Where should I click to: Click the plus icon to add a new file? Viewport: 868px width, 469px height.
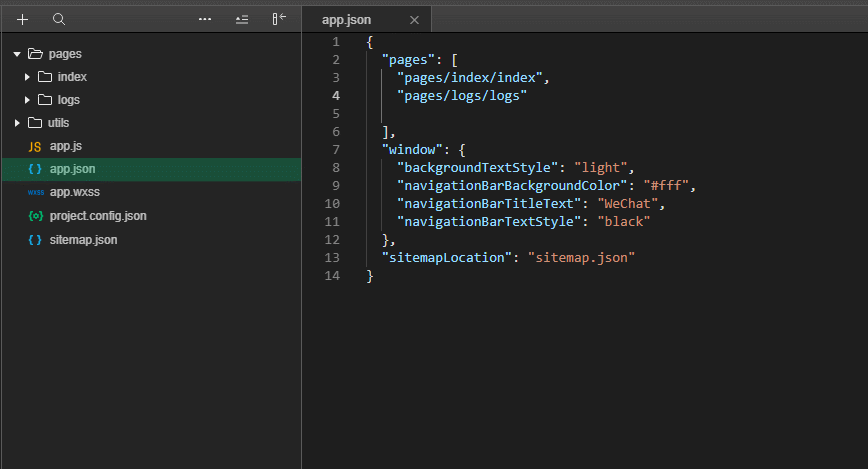click(22, 20)
